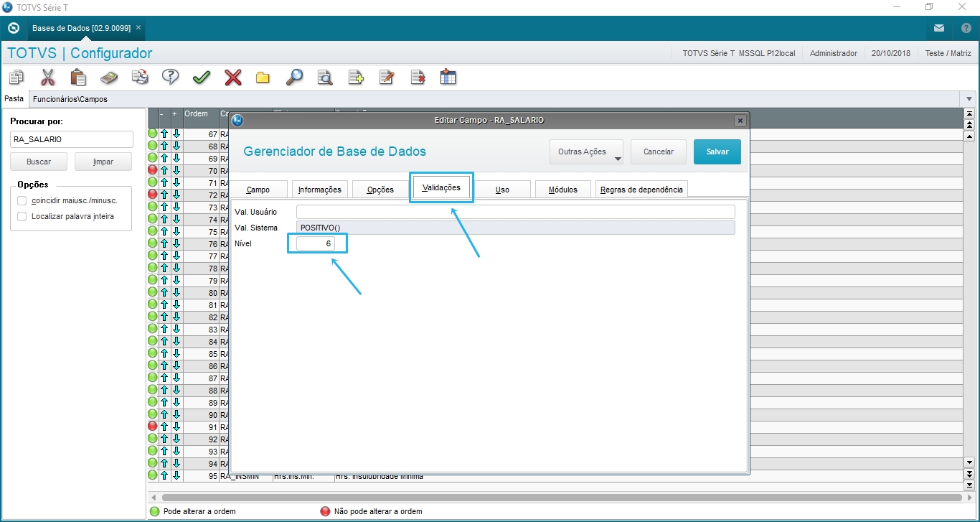This screenshot has width=980, height=522.
Task: Switch to the Uso tab
Action: pos(503,190)
